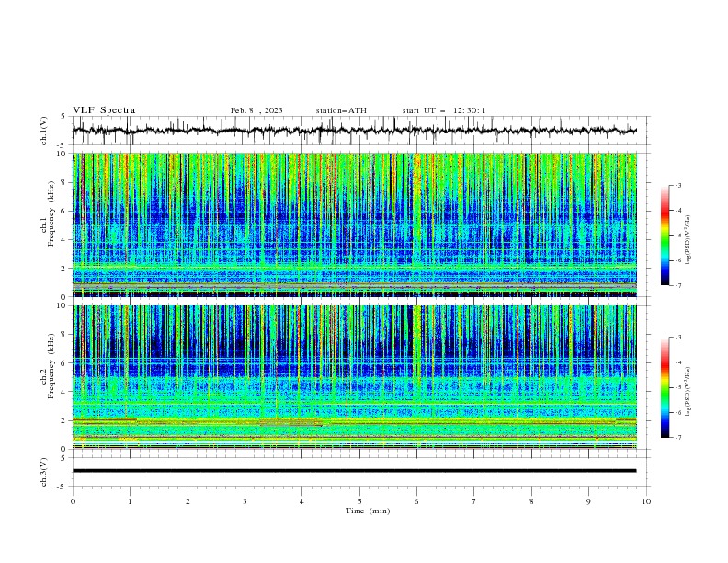The width and height of the screenshot is (728, 563).
Task: Click the "-5" tick on ch.3(V) axis
Action: tap(62, 487)
